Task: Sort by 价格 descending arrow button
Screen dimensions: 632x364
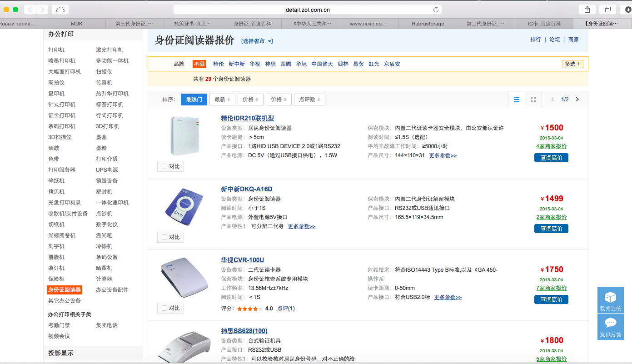Action: point(279,100)
